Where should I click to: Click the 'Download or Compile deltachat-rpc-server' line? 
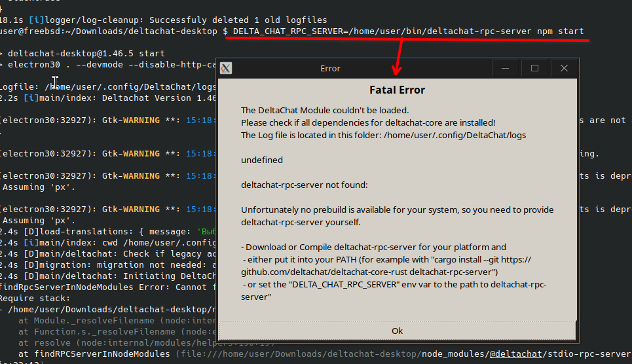pos(374,247)
